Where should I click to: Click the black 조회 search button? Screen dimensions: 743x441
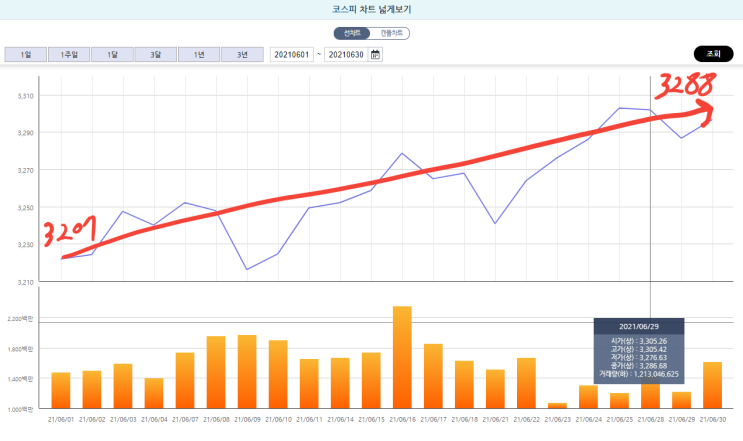[x=713, y=54]
